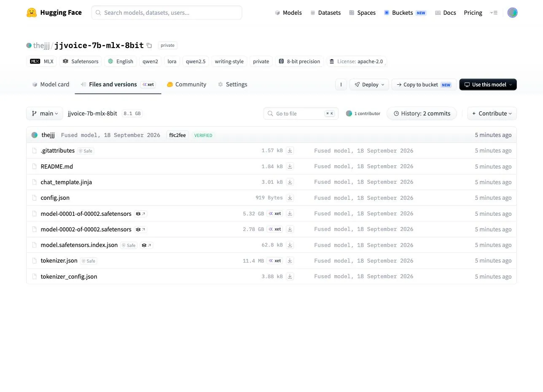Download the .gitattributes file
The image size is (543, 392).
(x=290, y=150)
